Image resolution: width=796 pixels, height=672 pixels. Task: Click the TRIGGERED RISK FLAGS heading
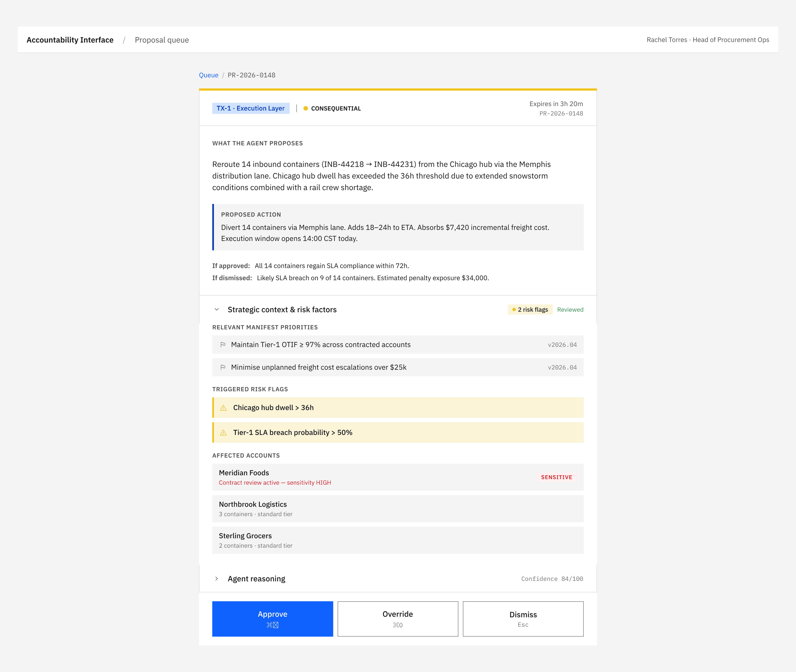[x=250, y=389]
